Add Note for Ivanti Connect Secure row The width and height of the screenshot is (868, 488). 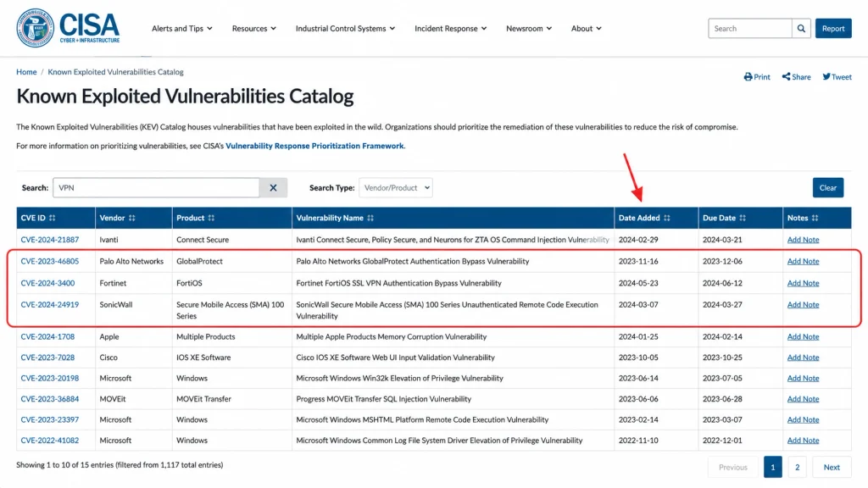tap(803, 240)
